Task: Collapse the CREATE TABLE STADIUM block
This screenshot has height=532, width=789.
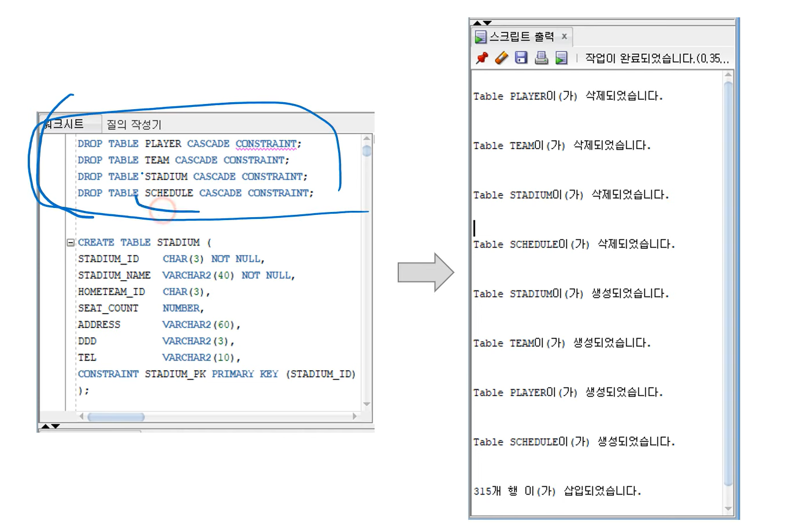Action: (x=71, y=243)
